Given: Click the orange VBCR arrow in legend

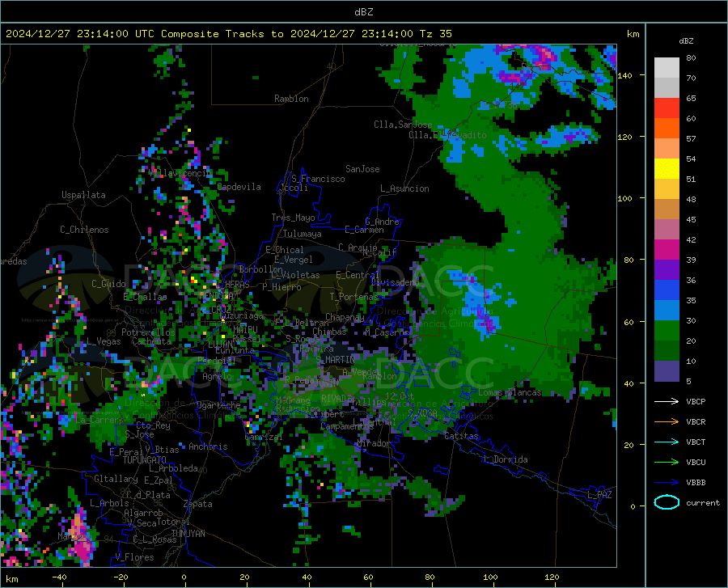Looking at the screenshot, I should coord(667,422).
